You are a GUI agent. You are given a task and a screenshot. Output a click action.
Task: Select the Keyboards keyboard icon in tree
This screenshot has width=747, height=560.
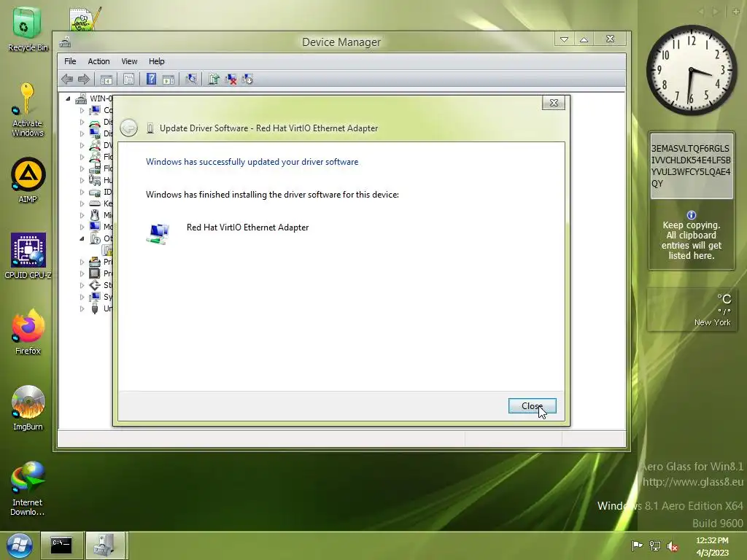point(95,203)
